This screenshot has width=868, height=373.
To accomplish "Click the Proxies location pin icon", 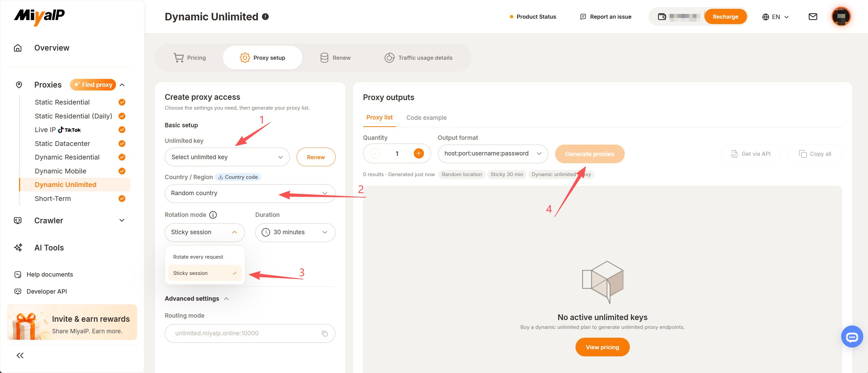I will [x=19, y=85].
